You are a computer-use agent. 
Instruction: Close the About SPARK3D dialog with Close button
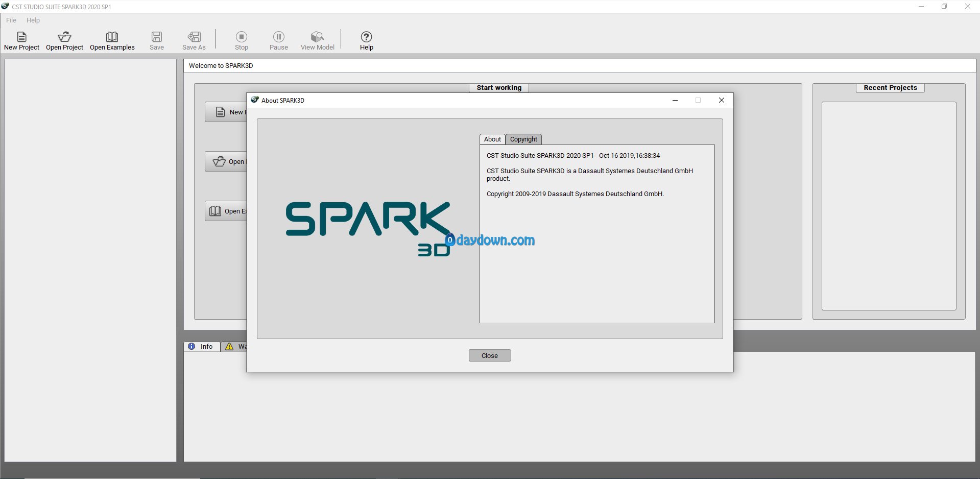[x=490, y=355]
